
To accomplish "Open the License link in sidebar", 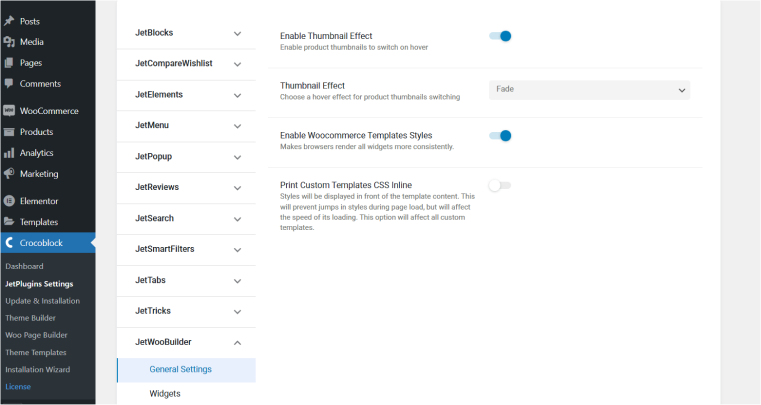I will (18, 387).
